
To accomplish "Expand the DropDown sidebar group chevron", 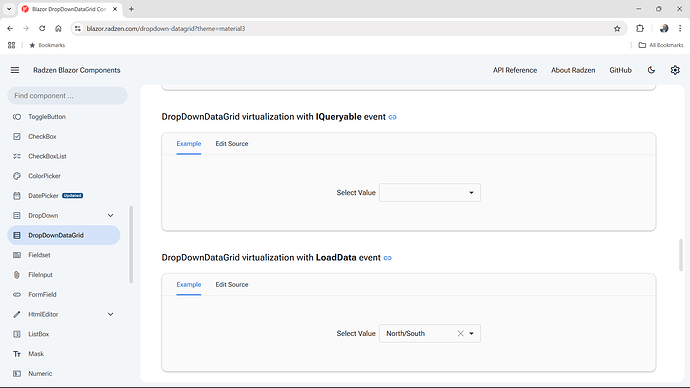I will (x=110, y=216).
